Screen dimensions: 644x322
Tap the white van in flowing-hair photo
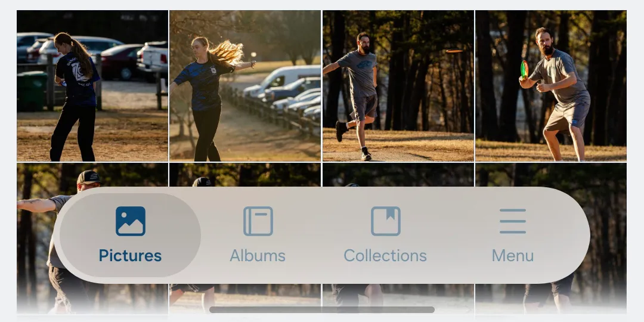[285, 76]
